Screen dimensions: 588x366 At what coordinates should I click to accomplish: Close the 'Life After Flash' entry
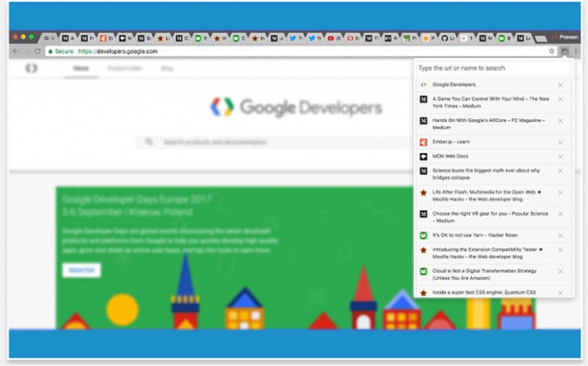(x=561, y=192)
